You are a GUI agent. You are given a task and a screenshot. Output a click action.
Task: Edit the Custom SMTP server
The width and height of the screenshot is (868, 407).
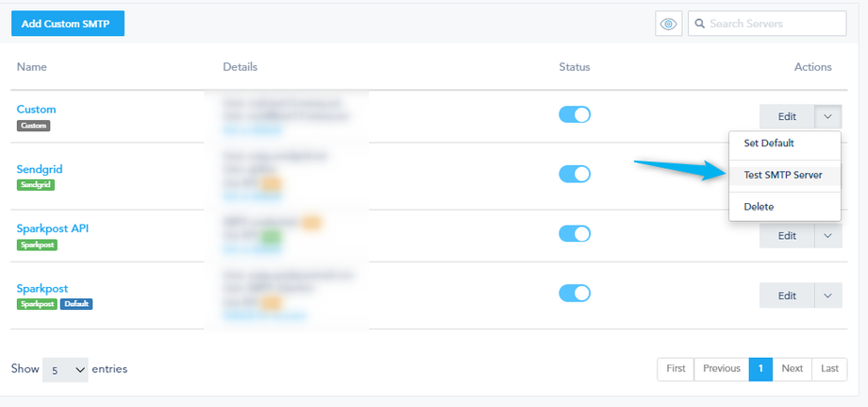787,116
